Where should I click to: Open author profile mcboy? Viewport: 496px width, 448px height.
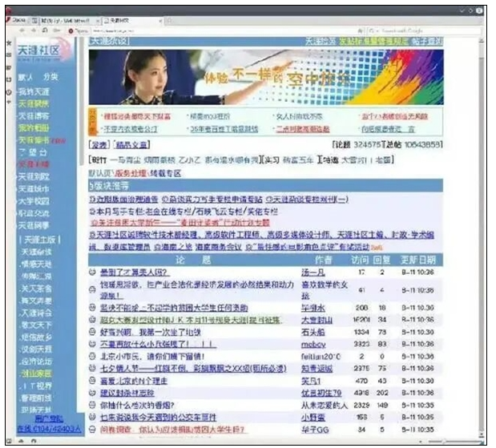click(313, 345)
